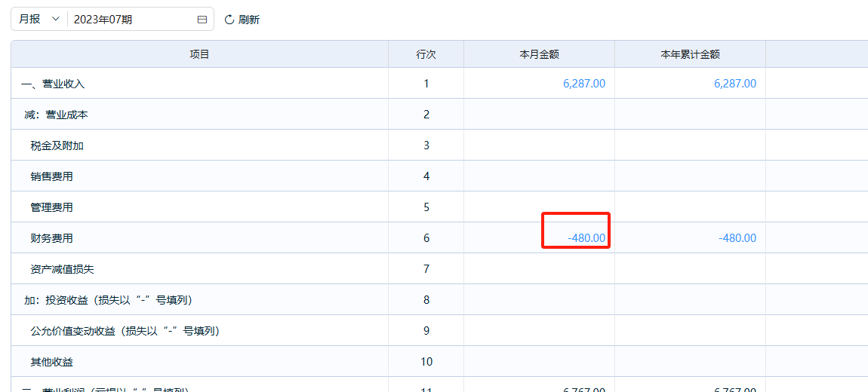Open 营业收入 本月金额 value 6,287.00

point(583,84)
